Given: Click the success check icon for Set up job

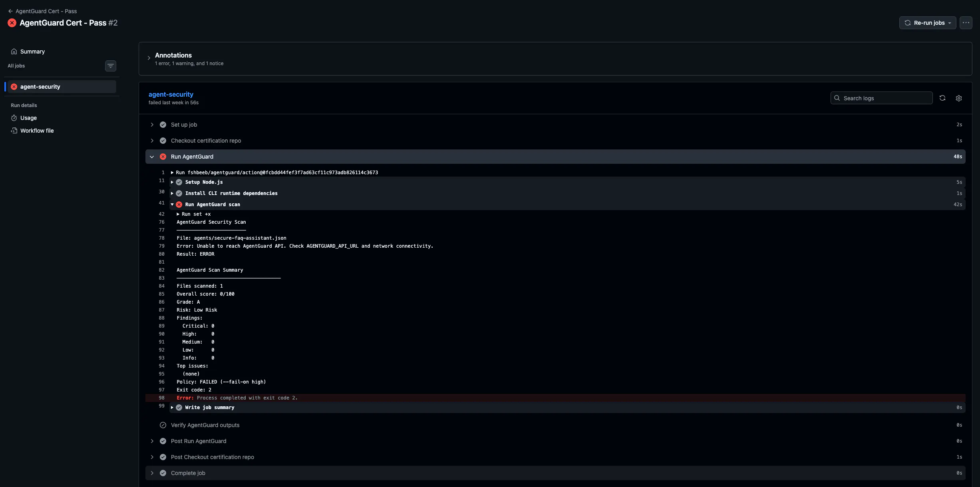Looking at the screenshot, I should (163, 125).
